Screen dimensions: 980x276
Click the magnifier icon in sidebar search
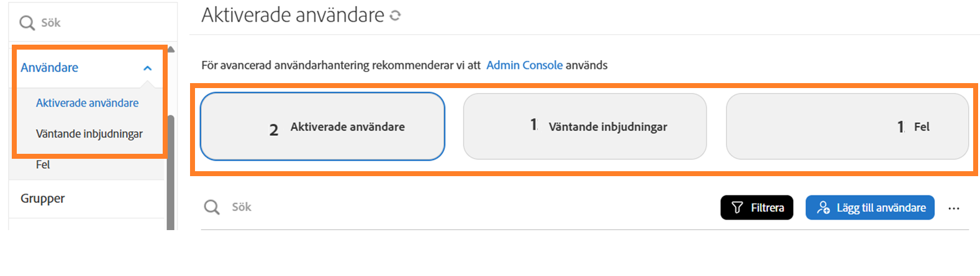pyautogui.click(x=27, y=23)
